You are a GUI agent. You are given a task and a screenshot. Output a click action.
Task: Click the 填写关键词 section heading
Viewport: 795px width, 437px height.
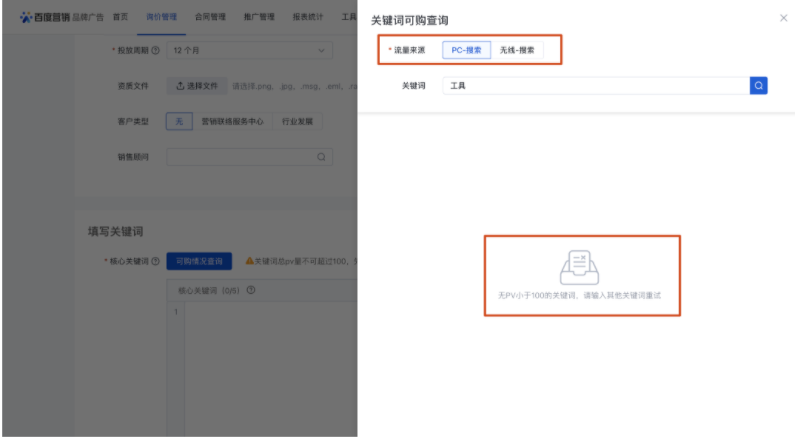click(x=116, y=232)
